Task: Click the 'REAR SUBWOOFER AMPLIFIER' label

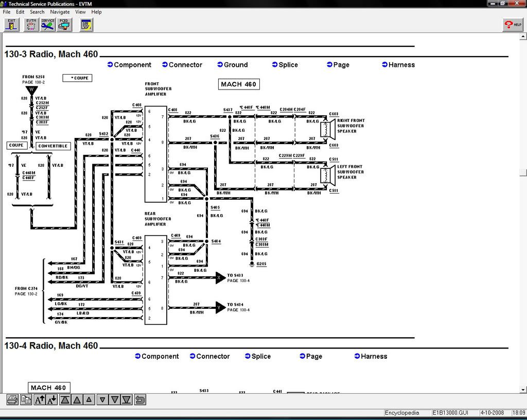Action: [x=157, y=219]
